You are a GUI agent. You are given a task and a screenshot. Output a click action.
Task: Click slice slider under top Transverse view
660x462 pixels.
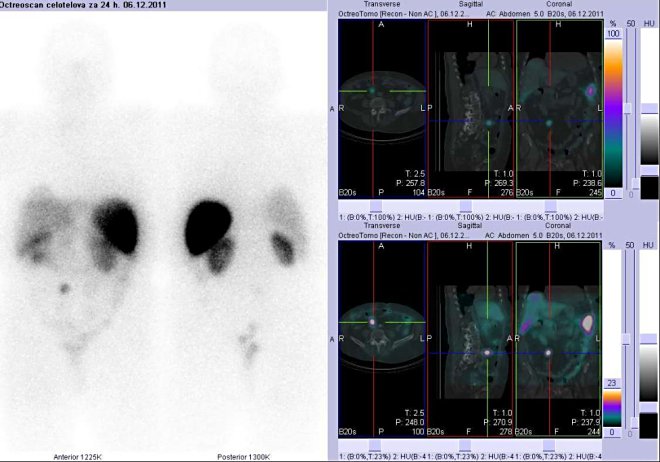point(374,206)
